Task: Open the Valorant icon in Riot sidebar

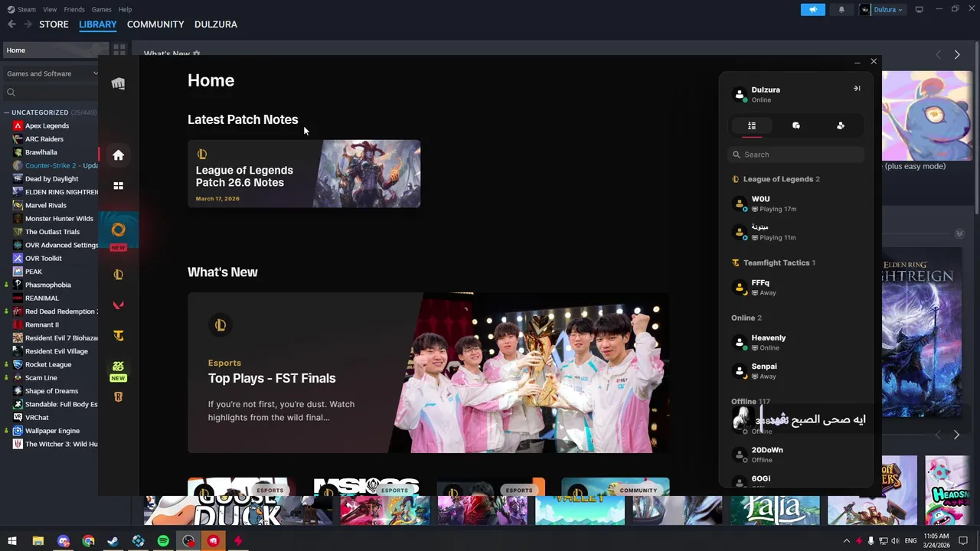Action: tap(118, 305)
